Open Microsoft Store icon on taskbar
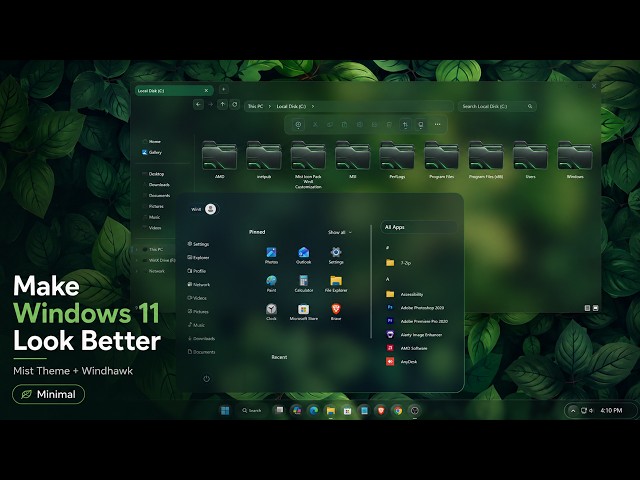The image size is (640, 480). tap(347, 410)
